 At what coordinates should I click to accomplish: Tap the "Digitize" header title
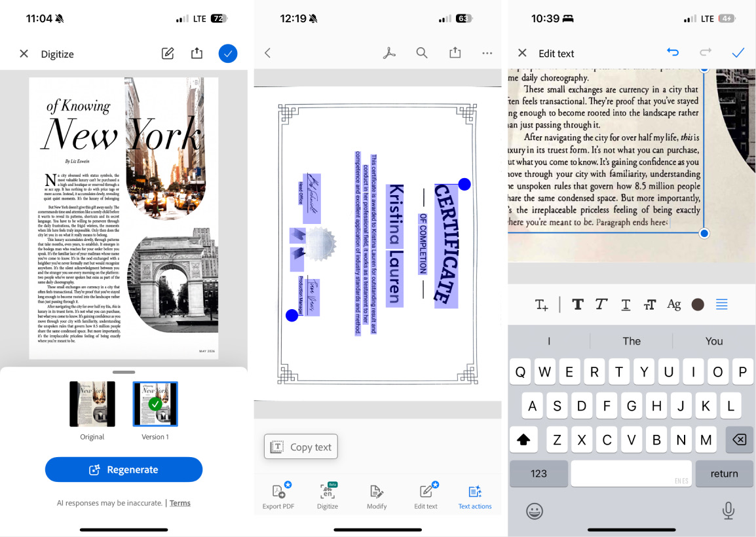(58, 54)
